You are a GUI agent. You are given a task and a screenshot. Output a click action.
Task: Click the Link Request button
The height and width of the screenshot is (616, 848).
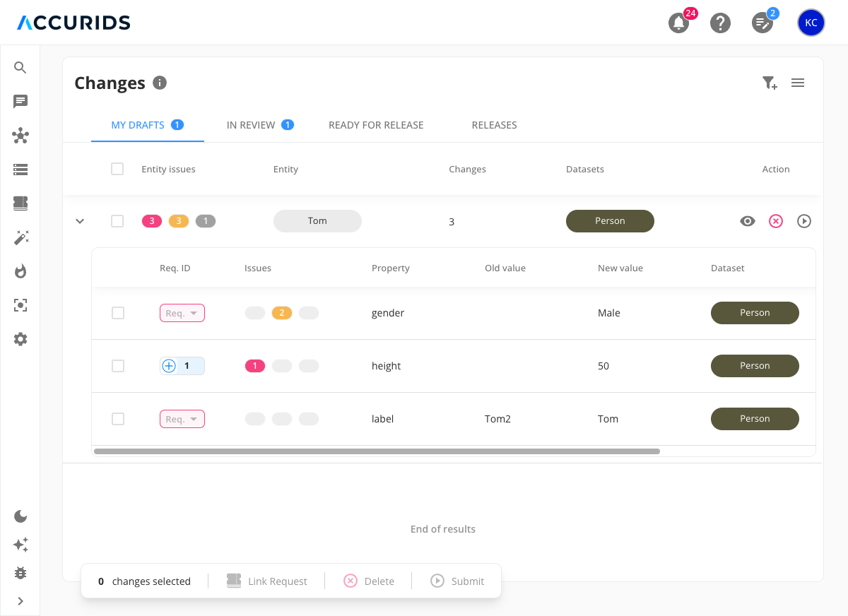[x=267, y=581]
